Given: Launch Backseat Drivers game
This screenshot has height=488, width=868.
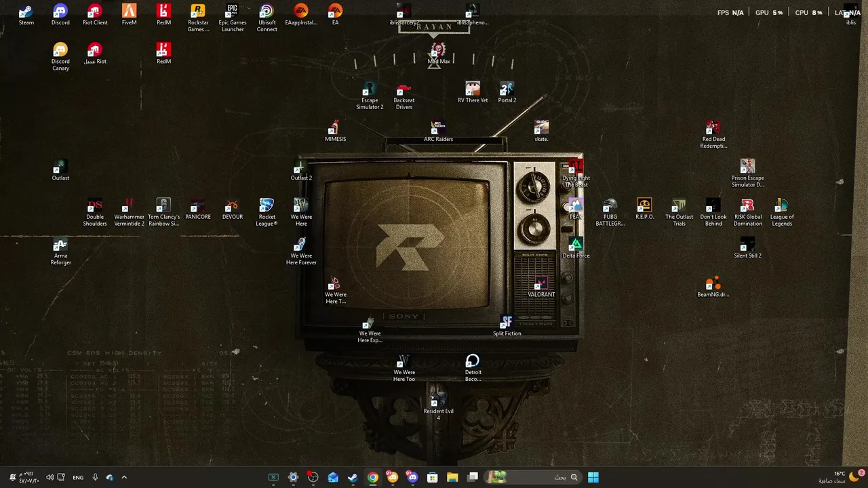Looking at the screenshot, I should click(404, 96).
